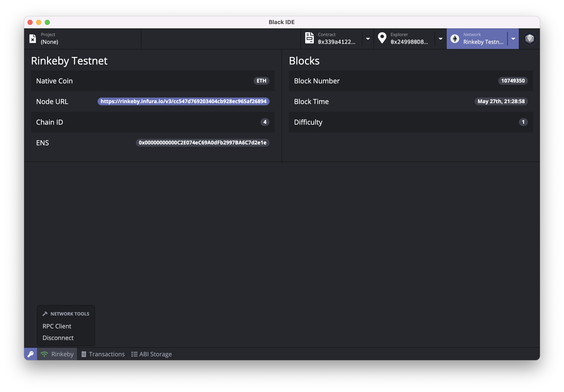564x392 pixels.
Task: Click the Transactions receipt icon
Action: [x=84, y=354]
